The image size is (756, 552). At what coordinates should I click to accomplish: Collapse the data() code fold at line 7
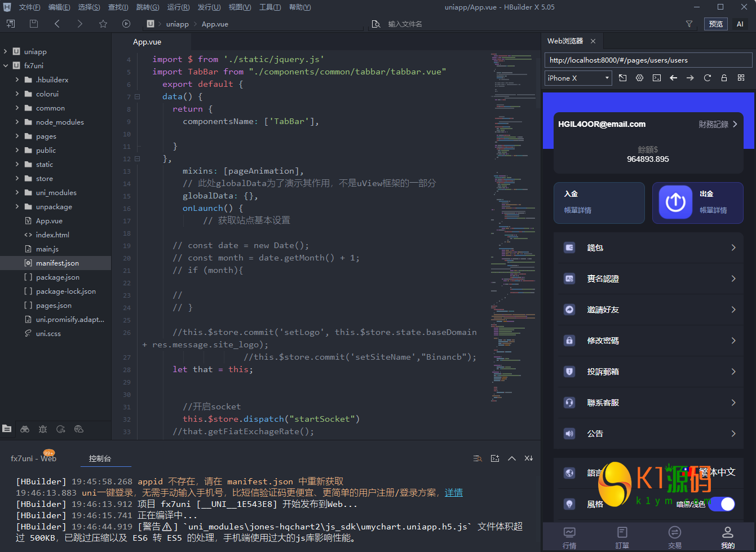pos(137,96)
